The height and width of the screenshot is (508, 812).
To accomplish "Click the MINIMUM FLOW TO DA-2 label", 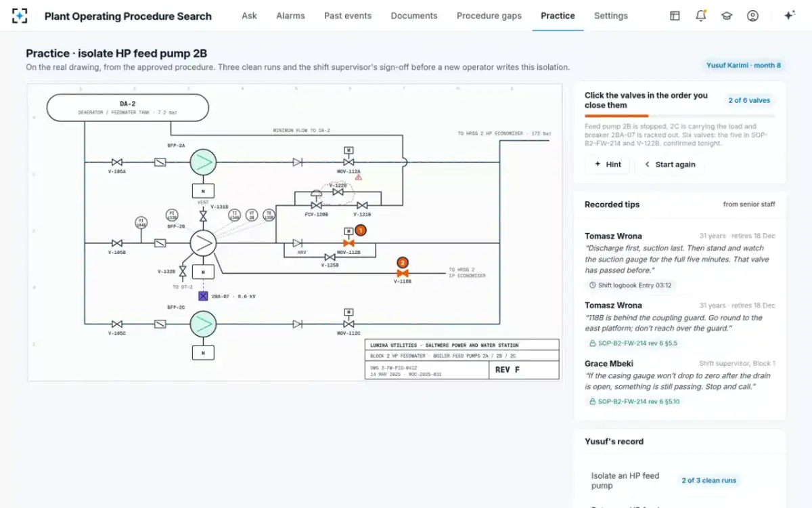I will 302,130.
